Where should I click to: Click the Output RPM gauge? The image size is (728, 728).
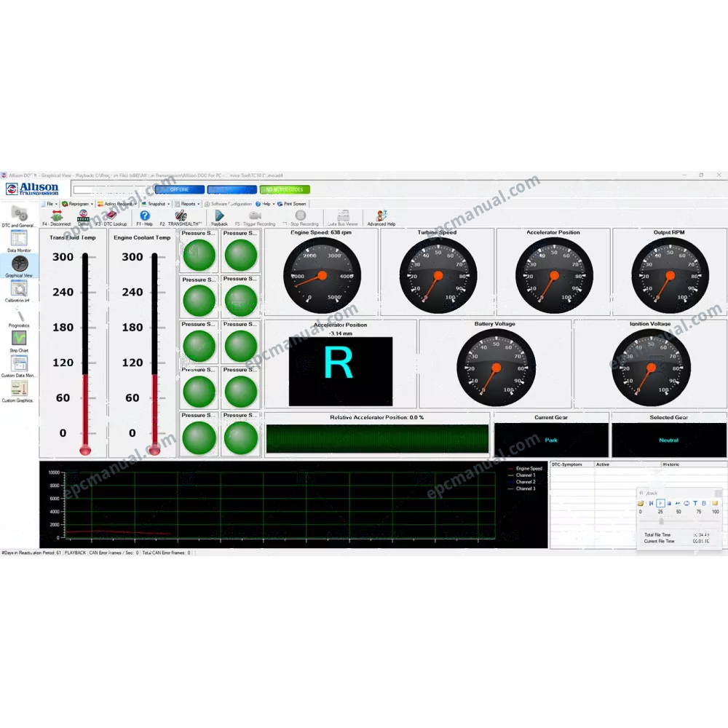pyautogui.click(x=670, y=276)
